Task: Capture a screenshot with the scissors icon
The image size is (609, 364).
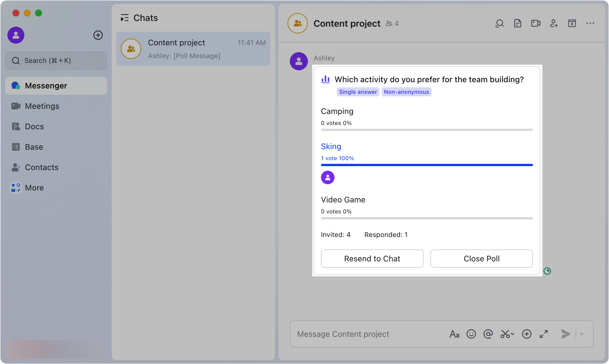Action: tap(505, 334)
